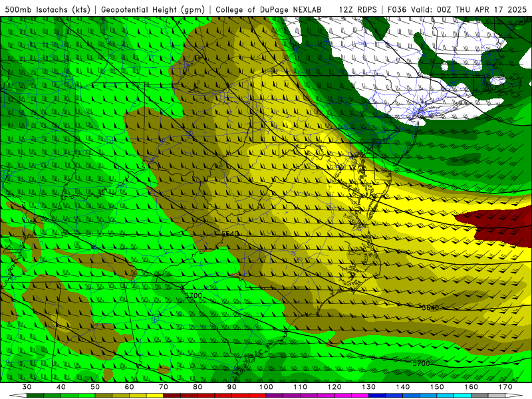Screen dimensions: 532x399
Task: Click the 'F036 Valid: 00Z THU APR 17 2025' text
Action: point(457,10)
